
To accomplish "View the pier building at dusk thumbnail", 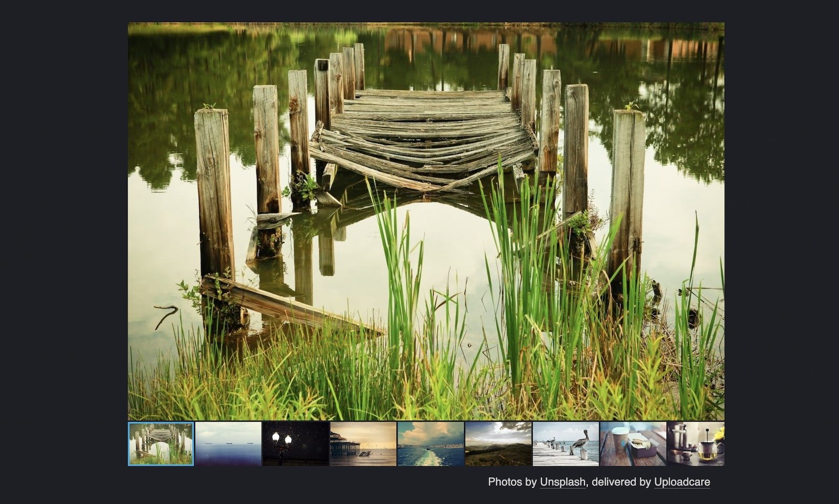I will click(363, 444).
